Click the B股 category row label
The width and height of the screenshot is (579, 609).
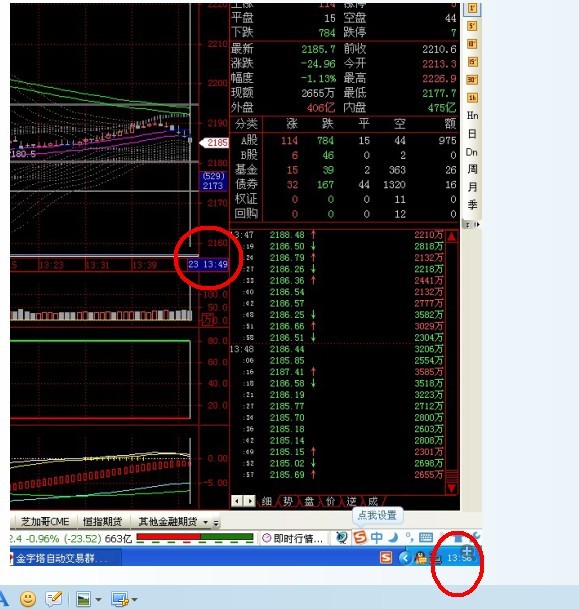tap(249, 155)
